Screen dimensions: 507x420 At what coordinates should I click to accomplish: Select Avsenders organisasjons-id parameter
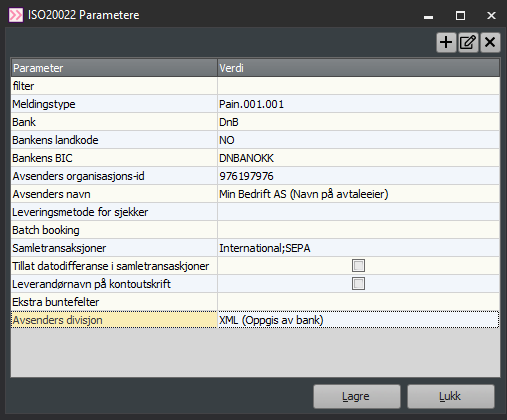(x=114, y=176)
